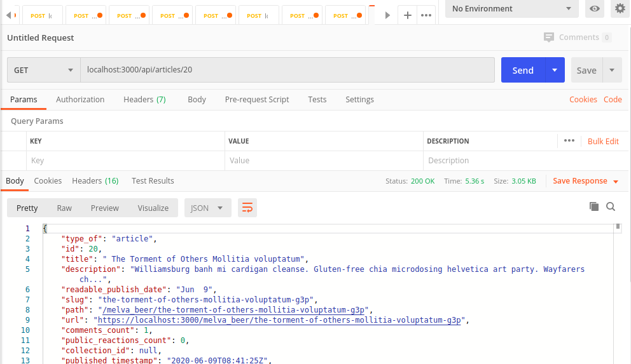Click the "collection_id": null line
The height and width of the screenshot is (364, 631).
tap(111, 350)
